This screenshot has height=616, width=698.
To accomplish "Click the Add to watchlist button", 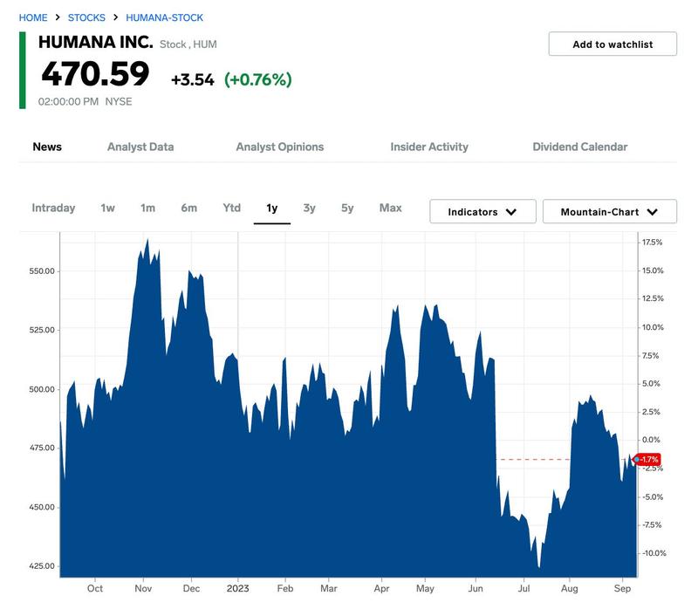I will pyautogui.click(x=612, y=44).
